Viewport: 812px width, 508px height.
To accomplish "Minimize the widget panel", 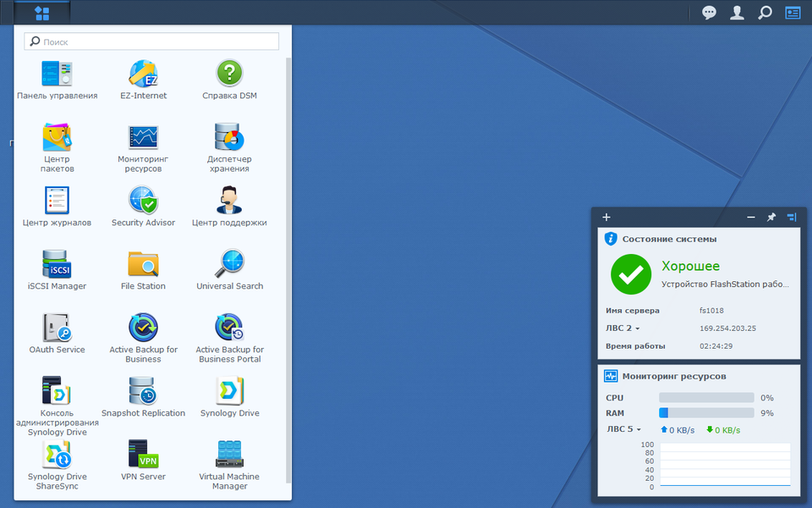I will [751, 218].
